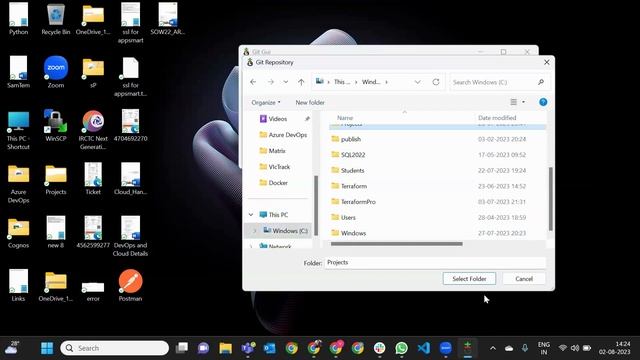This screenshot has width=640, height=360.
Task: Open File Explorer from taskbar
Action: [225, 348]
